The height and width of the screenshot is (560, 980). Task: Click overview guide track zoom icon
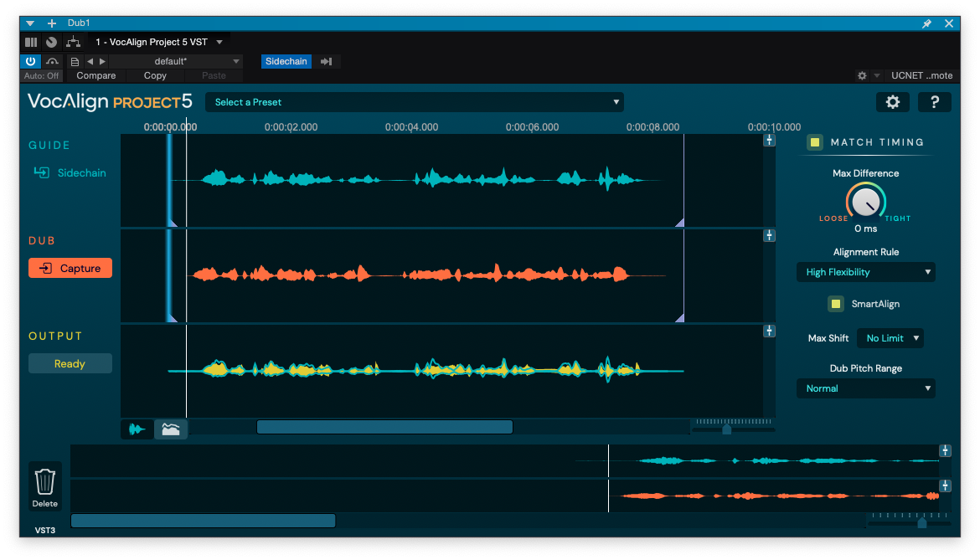coord(945,450)
